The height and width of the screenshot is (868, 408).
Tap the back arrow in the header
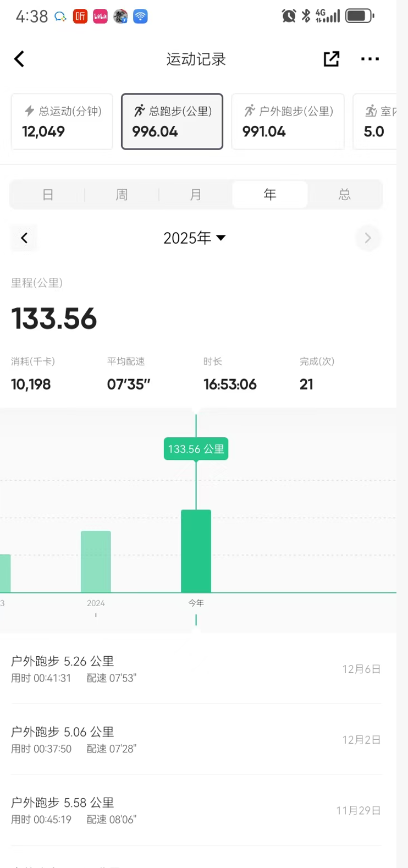point(19,59)
